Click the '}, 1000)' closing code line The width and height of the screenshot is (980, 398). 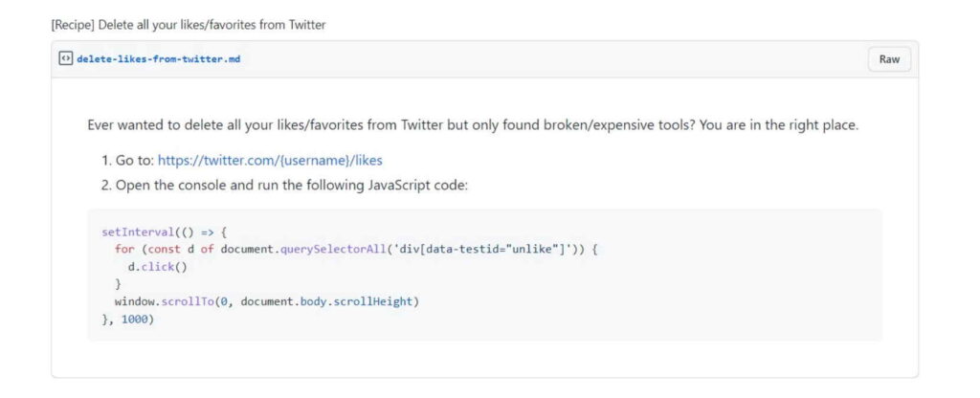click(x=127, y=320)
